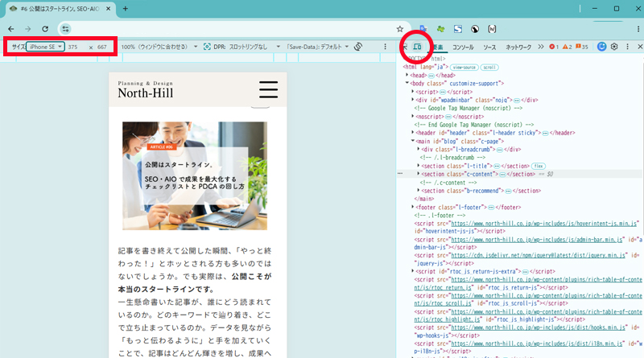Rotate device orientation in device toolbar
Viewport: 644px width, 358px height.
(358, 47)
